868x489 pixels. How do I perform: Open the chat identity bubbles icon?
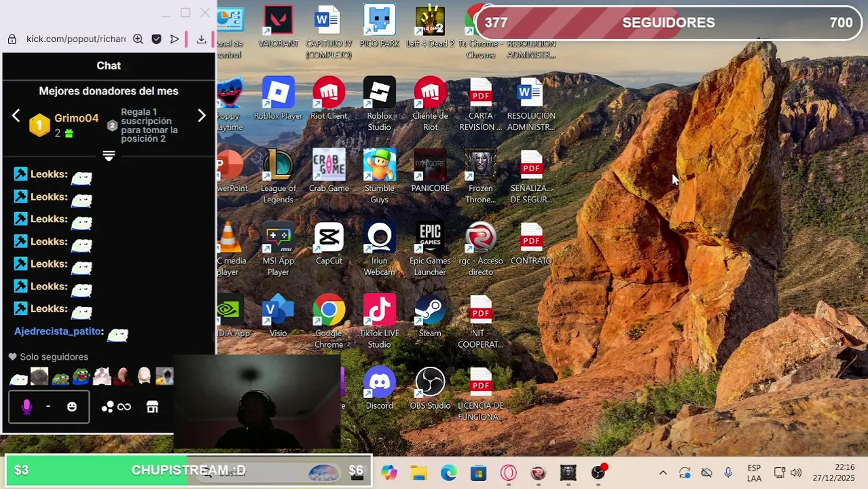[107, 407]
